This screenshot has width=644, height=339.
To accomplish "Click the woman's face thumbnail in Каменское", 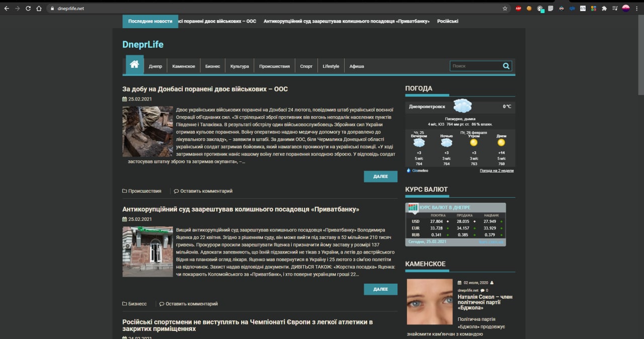I will 430,302.
